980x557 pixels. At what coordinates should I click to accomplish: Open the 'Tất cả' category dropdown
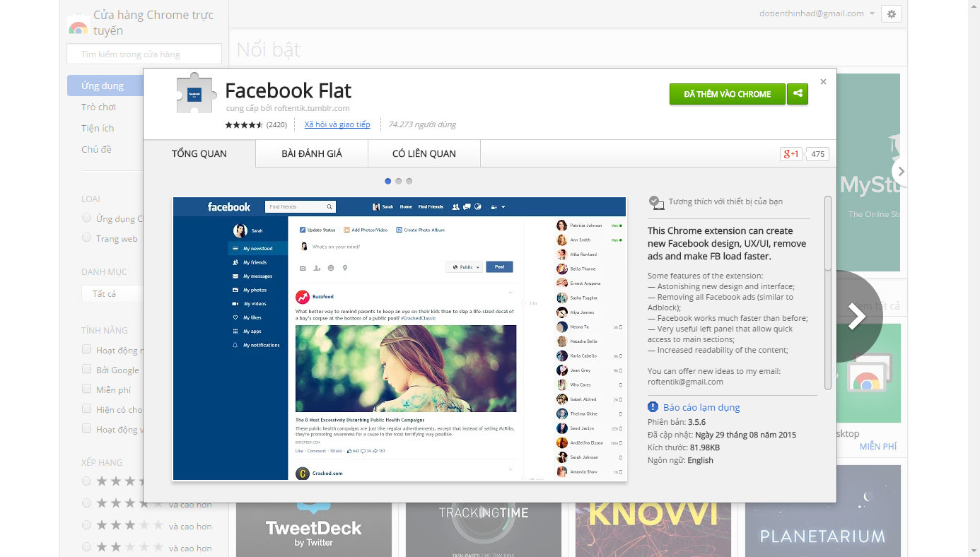point(112,293)
